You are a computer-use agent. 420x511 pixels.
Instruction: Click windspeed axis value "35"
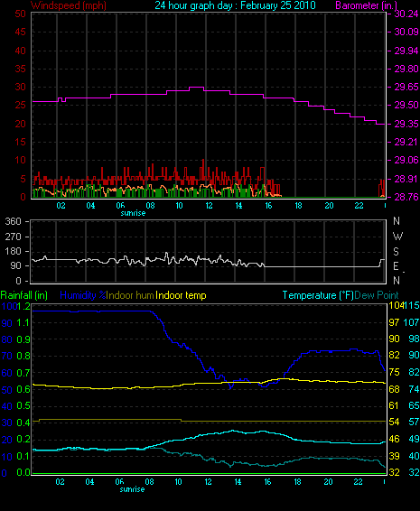click(20, 70)
